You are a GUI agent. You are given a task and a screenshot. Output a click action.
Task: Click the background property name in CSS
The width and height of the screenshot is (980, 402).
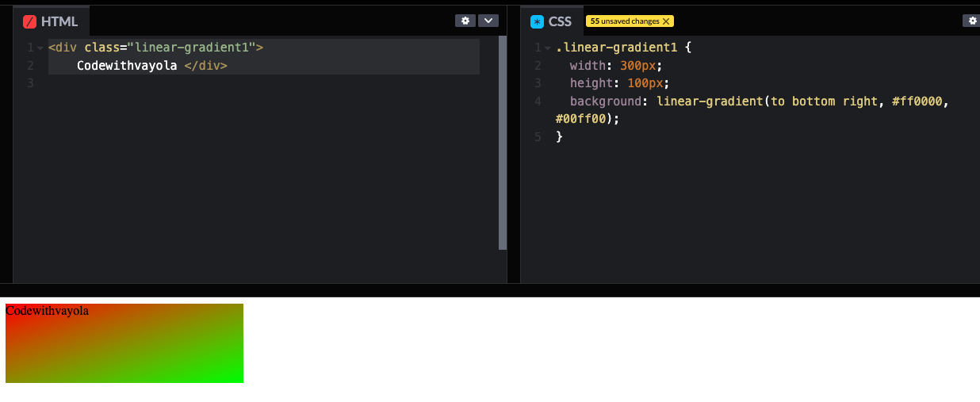(606, 101)
